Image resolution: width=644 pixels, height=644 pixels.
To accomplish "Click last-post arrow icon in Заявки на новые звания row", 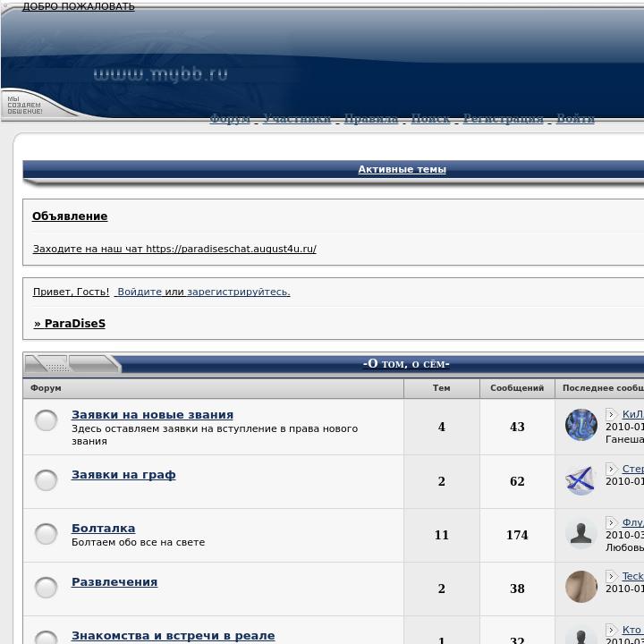I will point(612,414).
